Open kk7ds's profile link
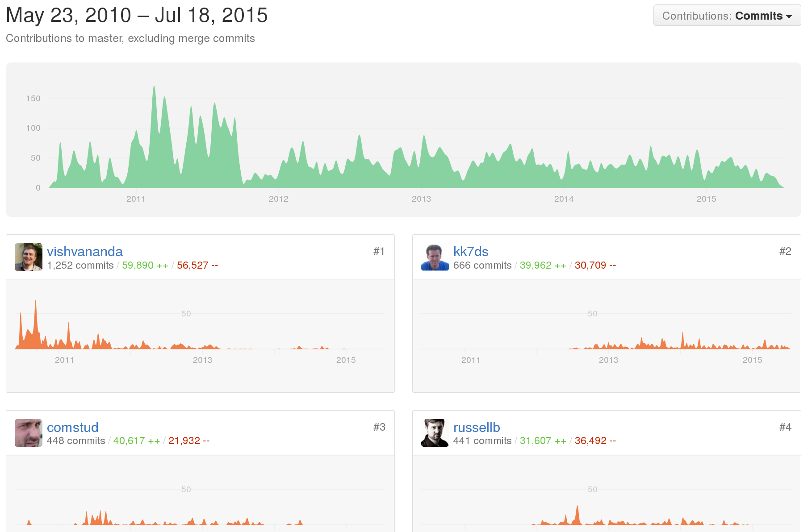This screenshot has width=812, height=532. click(x=470, y=252)
